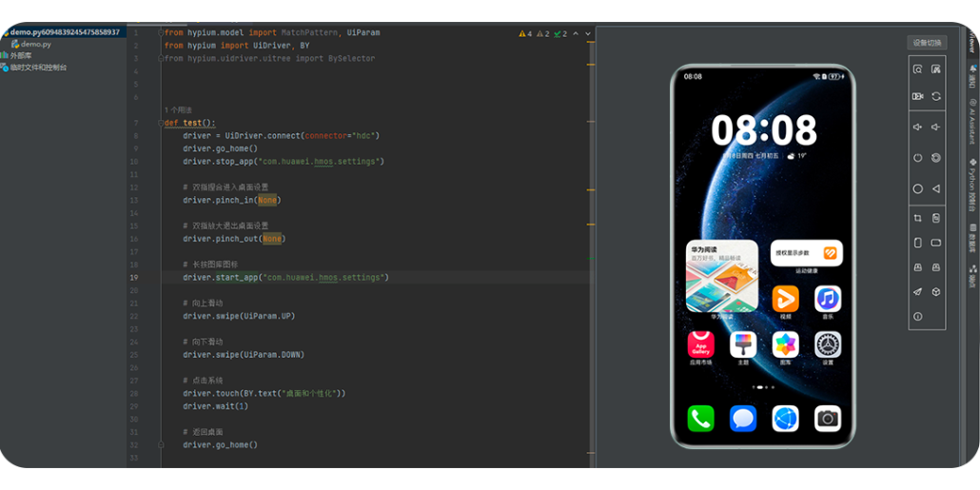Click the info icon at toolbar bottom
Screen dimensions: 980x490
[917, 316]
